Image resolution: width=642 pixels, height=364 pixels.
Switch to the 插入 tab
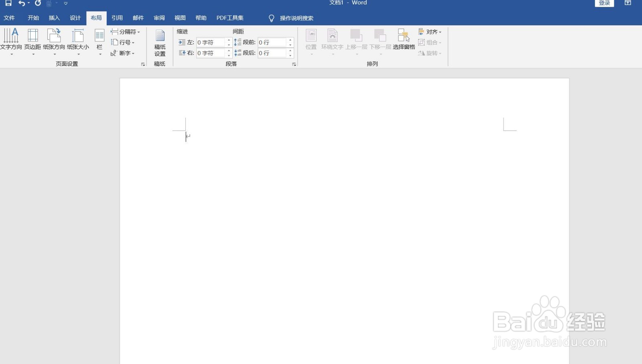(x=54, y=18)
